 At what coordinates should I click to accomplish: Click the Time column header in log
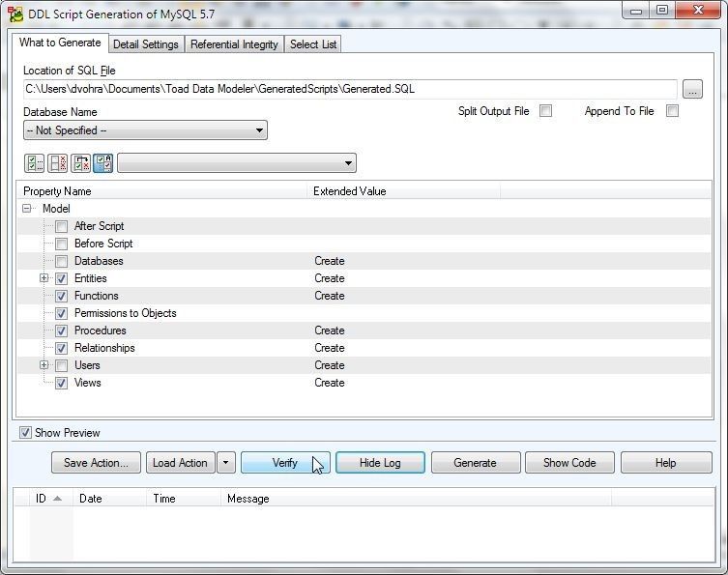[x=184, y=499]
